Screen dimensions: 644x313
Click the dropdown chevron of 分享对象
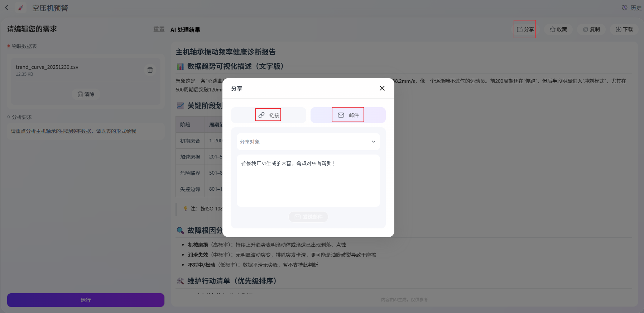click(374, 142)
